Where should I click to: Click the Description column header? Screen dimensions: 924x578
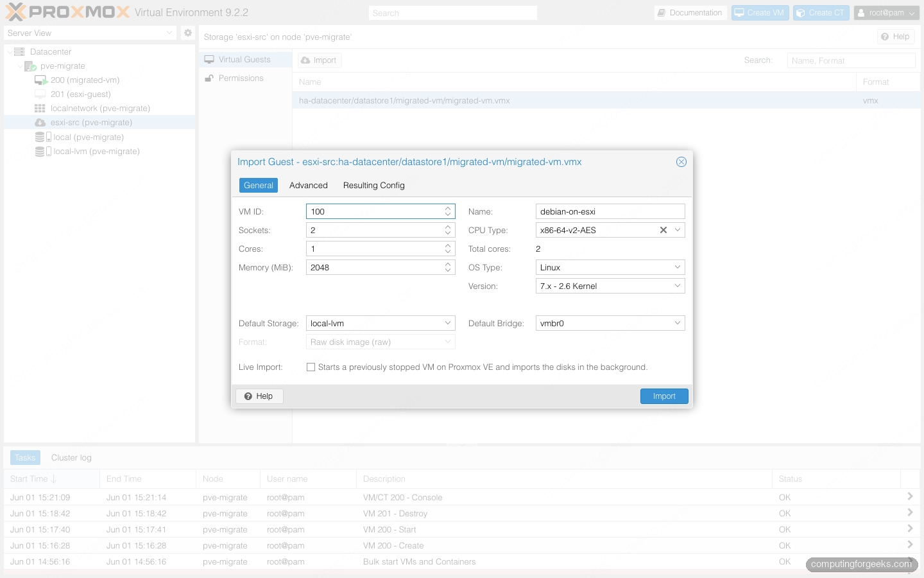click(x=564, y=479)
